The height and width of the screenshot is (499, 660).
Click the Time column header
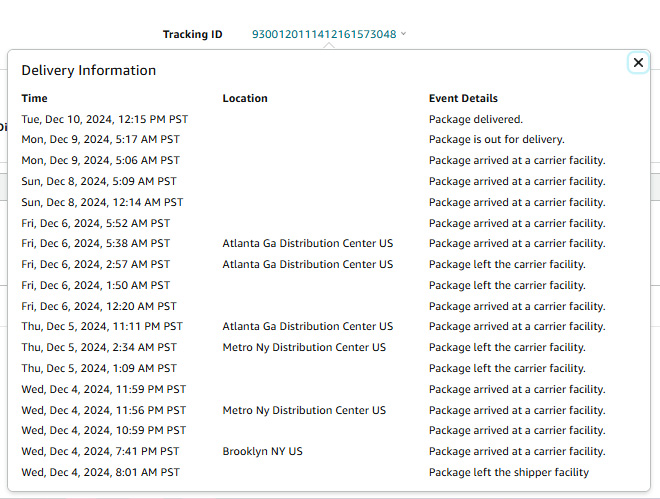click(x=35, y=98)
